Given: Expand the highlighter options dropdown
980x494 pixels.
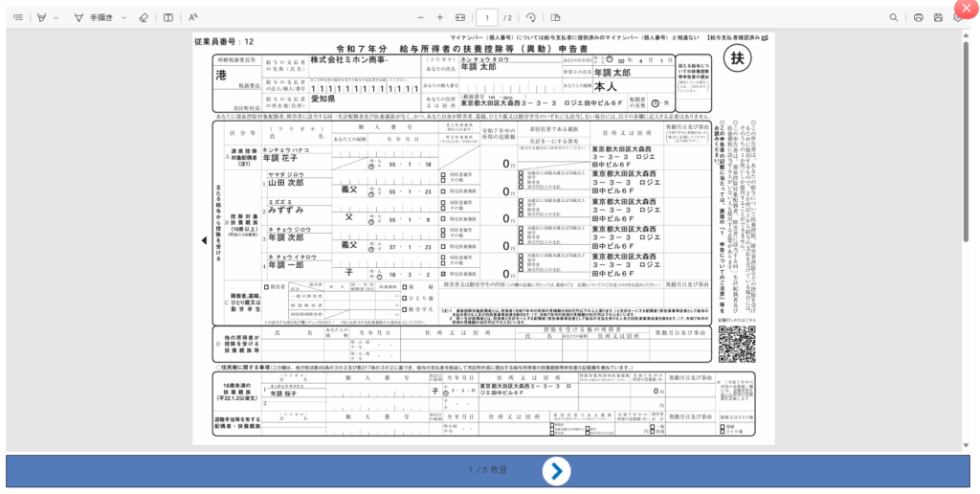Looking at the screenshot, I should coord(56,17).
